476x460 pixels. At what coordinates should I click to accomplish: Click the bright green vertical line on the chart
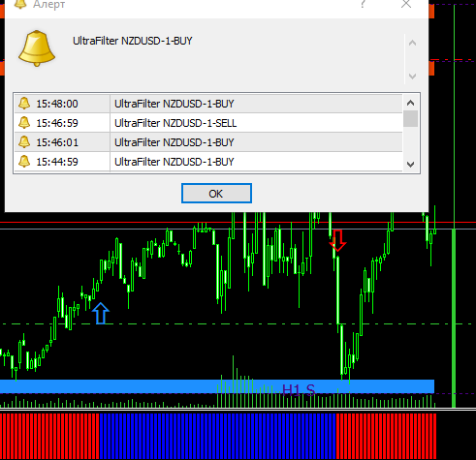point(454,206)
